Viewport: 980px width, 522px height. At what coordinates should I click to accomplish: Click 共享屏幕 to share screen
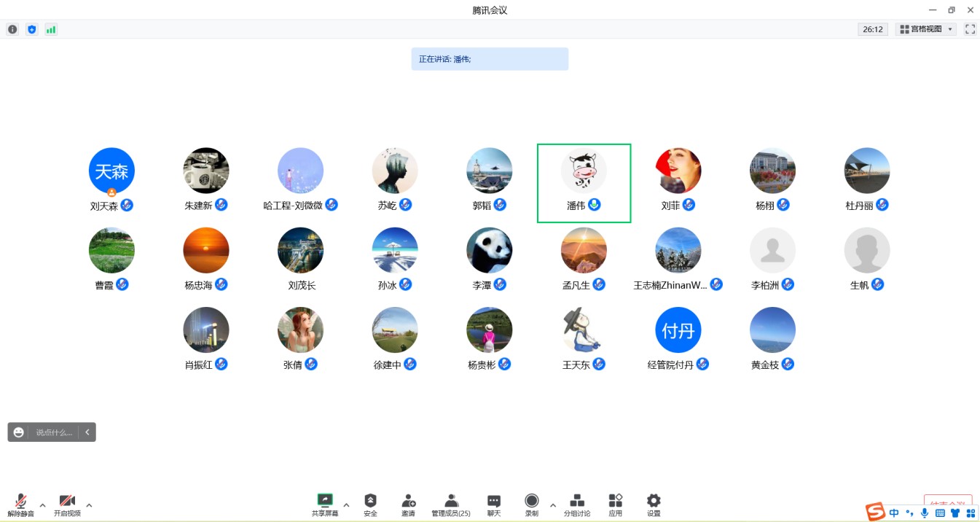click(x=325, y=504)
